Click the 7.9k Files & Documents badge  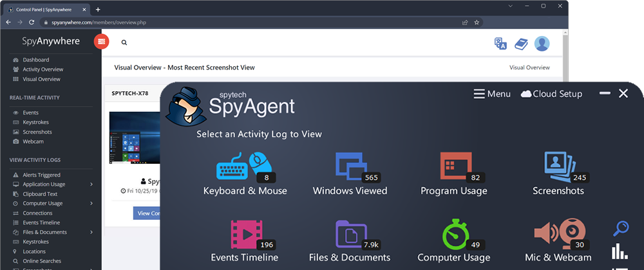(x=372, y=245)
